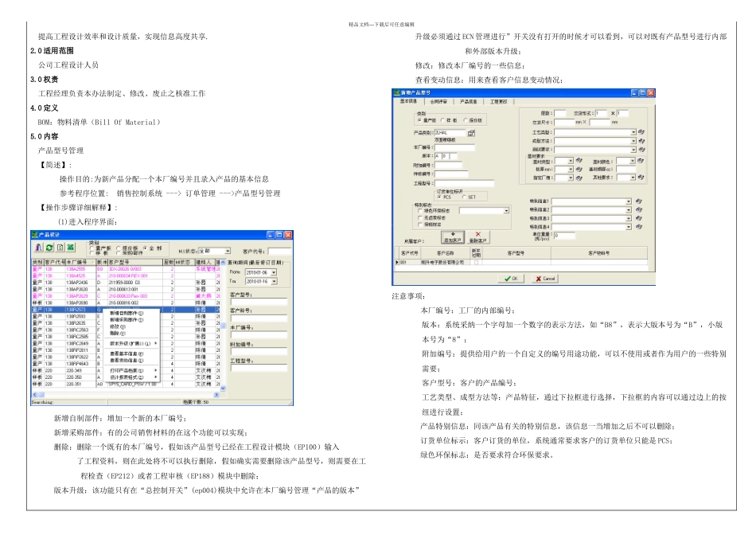Viewport: 756px width, 535px height.
Task: Expand the 测试要求 combo box
Action: click(x=633, y=150)
